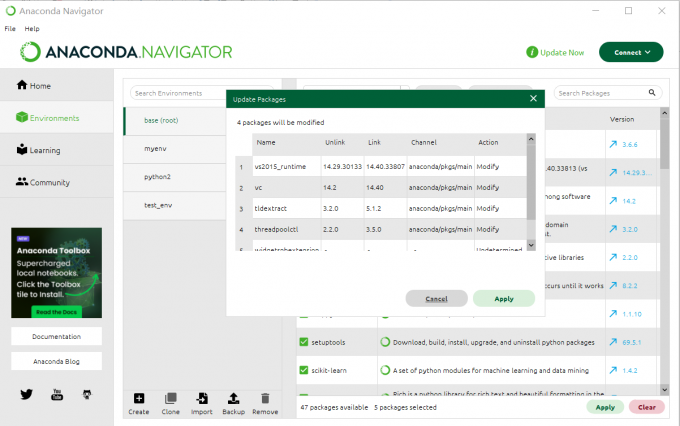Click upgrade arrow next to version 3.6.6
The width and height of the screenshot is (680, 426).
coord(613,144)
